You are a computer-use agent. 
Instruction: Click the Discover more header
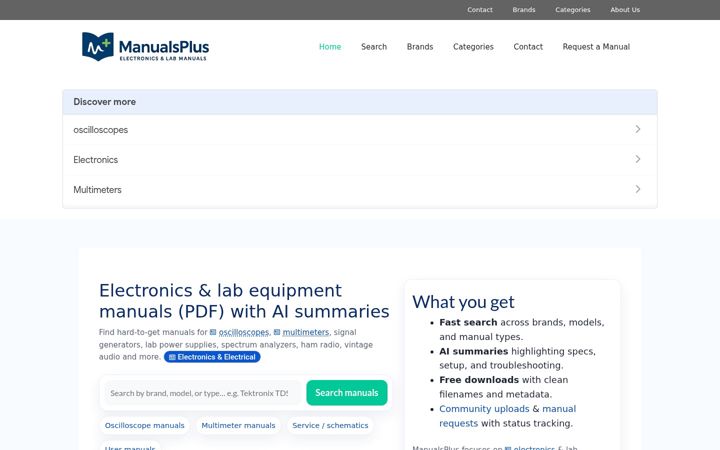click(x=360, y=102)
